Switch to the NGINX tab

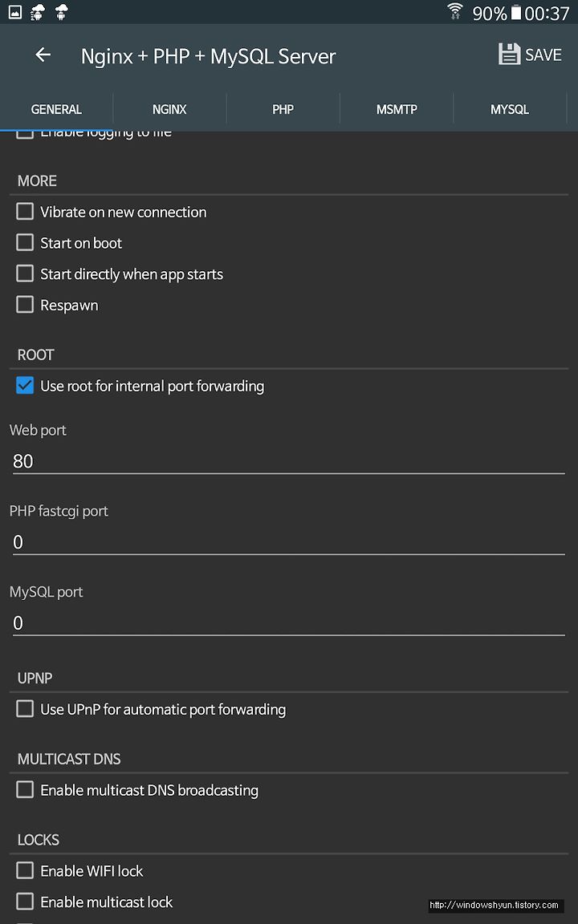[169, 110]
